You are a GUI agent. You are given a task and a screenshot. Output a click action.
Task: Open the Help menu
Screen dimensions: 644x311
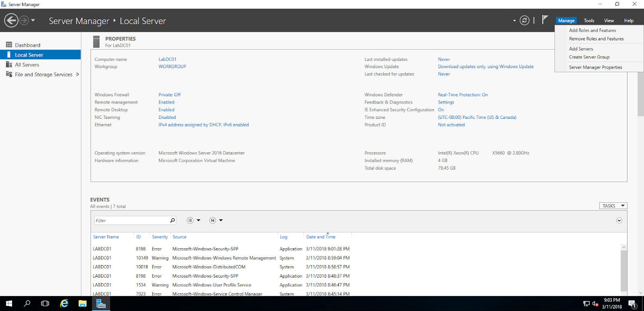(629, 21)
